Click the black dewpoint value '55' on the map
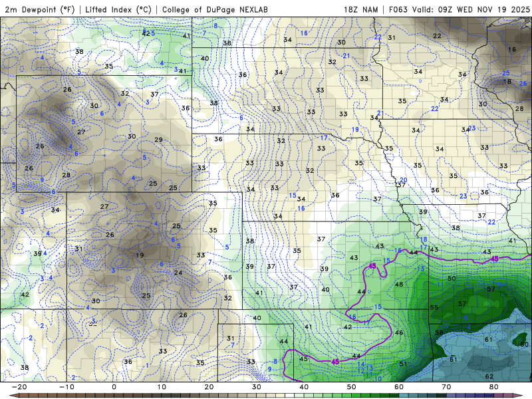Image resolution: width=532 pixels, height=399 pixels. (x=434, y=307)
